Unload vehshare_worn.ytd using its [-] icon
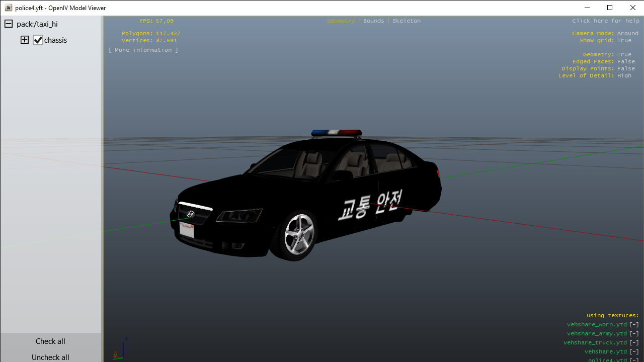 pyautogui.click(x=634, y=325)
